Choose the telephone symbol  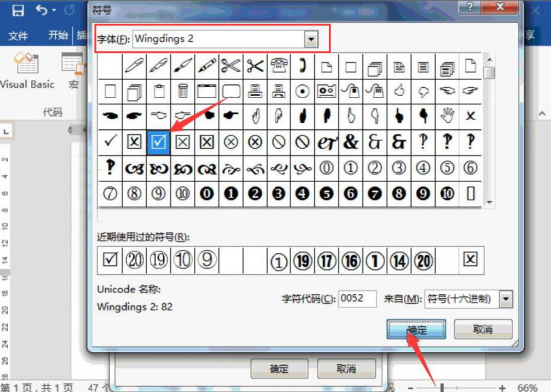pyautogui.click(x=278, y=66)
